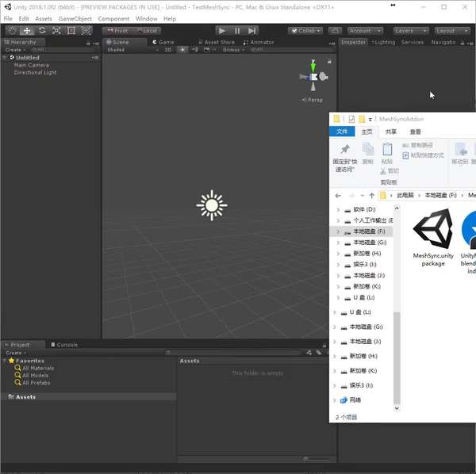Toggle the Hierarchy panel lock icon
The height and width of the screenshot is (474, 476).
point(88,43)
